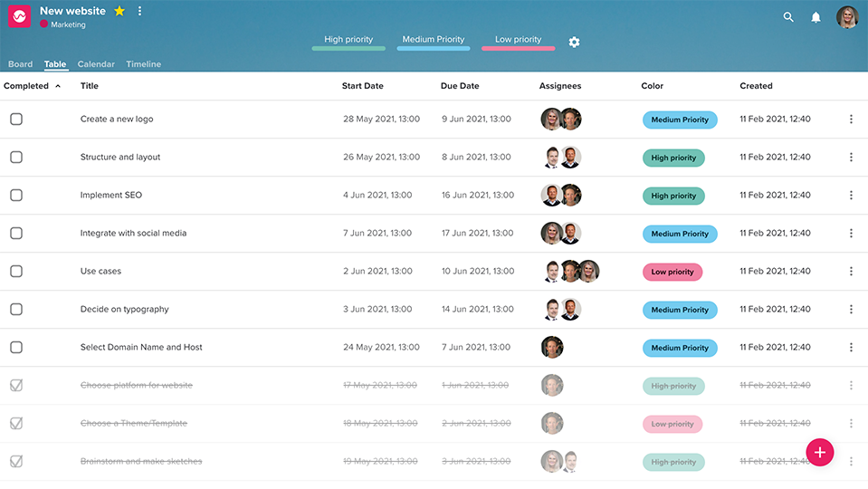
Task: Open the board options three-dot menu
Action: pos(139,11)
